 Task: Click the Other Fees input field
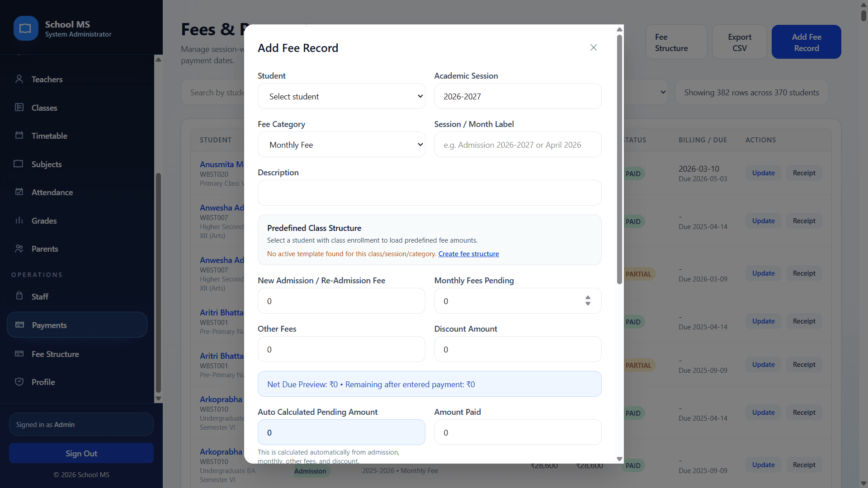(341, 349)
